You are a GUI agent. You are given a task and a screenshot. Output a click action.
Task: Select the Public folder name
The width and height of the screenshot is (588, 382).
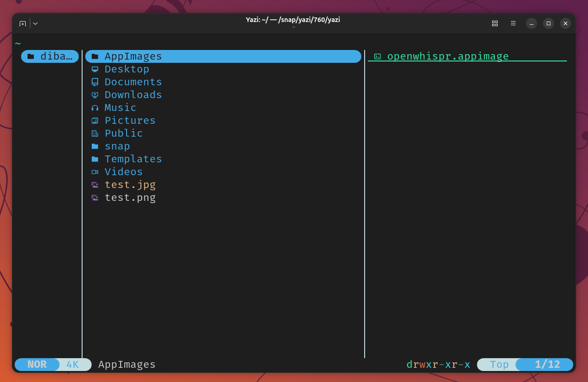(x=124, y=133)
